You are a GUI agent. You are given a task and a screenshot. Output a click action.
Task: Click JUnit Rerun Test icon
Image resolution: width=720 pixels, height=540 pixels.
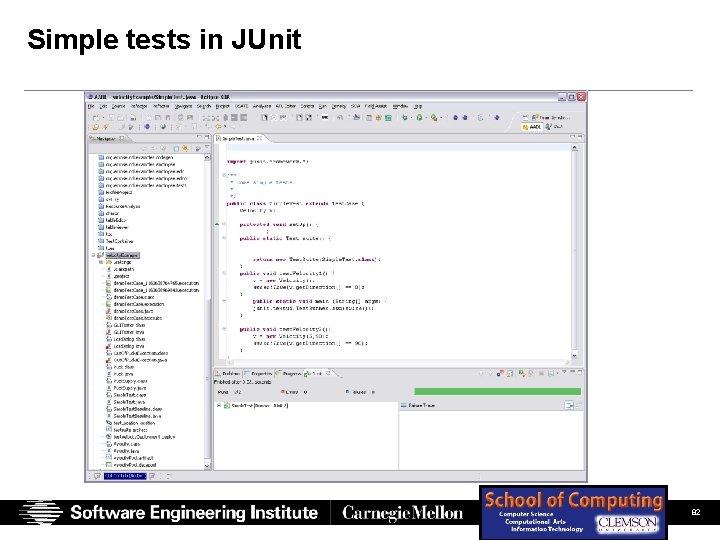click(x=521, y=373)
